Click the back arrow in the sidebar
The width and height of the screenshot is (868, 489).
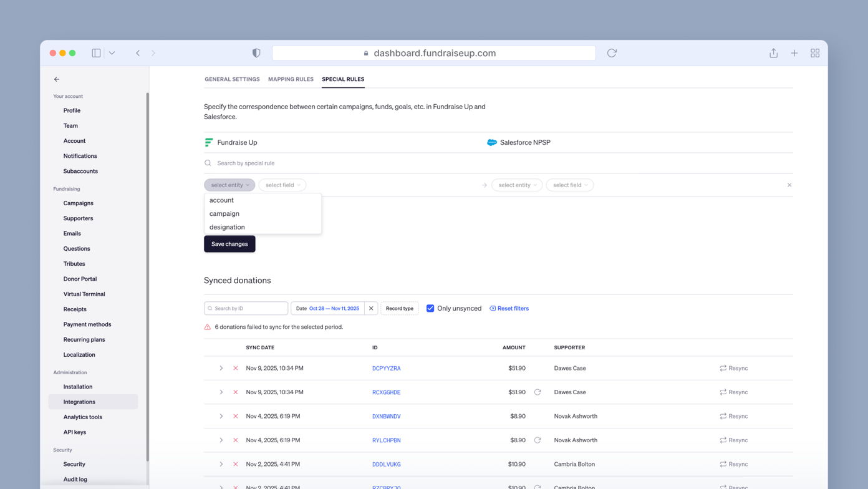57,79
